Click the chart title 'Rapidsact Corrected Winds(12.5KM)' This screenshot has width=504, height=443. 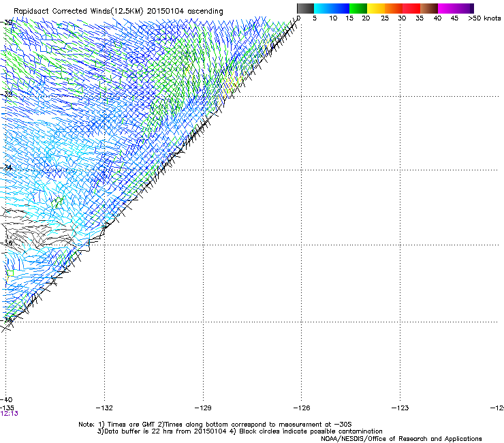78,12
